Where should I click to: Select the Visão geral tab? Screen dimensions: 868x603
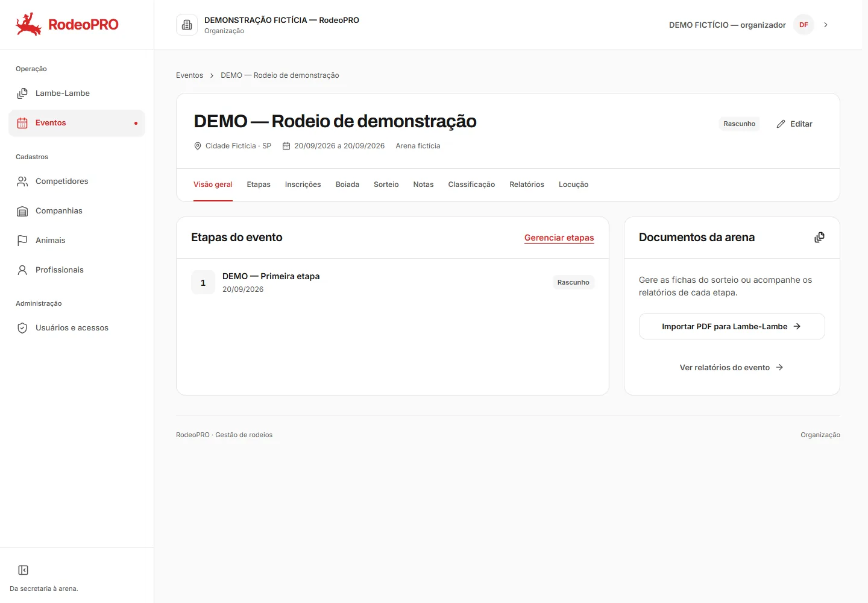pyautogui.click(x=213, y=185)
